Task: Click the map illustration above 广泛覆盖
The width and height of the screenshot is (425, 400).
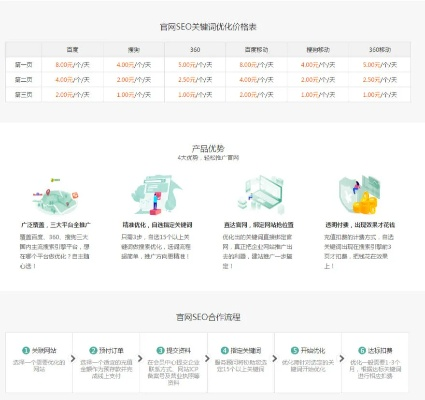Action: (x=55, y=197)
